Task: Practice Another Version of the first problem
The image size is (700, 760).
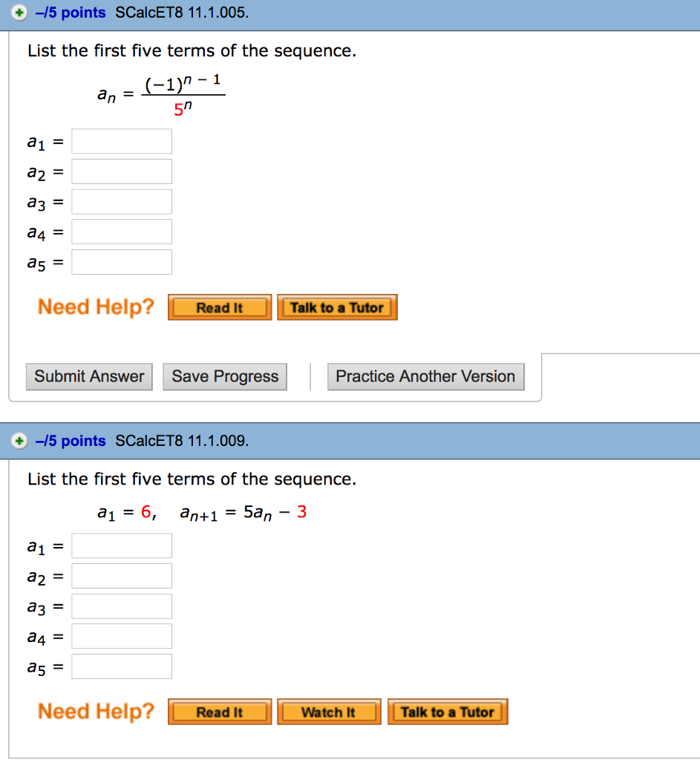Action: pyautogui.click(x=425, y=376)
